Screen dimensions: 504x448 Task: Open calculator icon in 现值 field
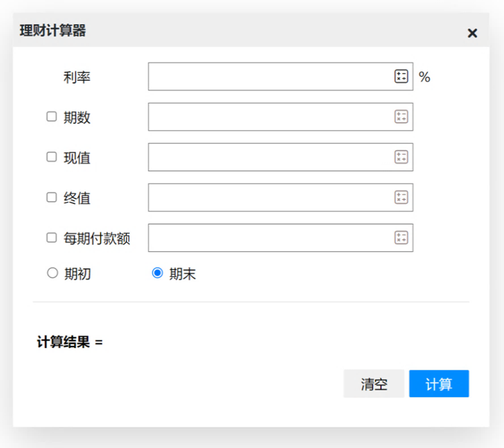coord(401,157)
